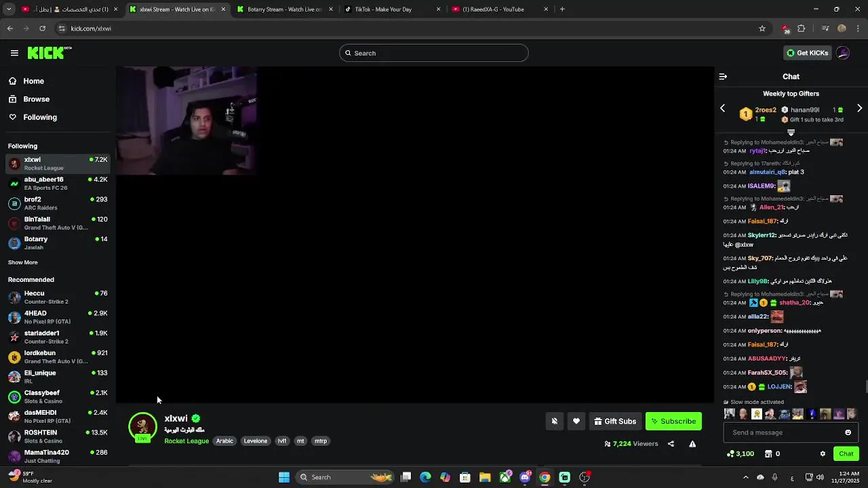Switch to Botarry Stream browser tab
868x488 pixels.
284,9
